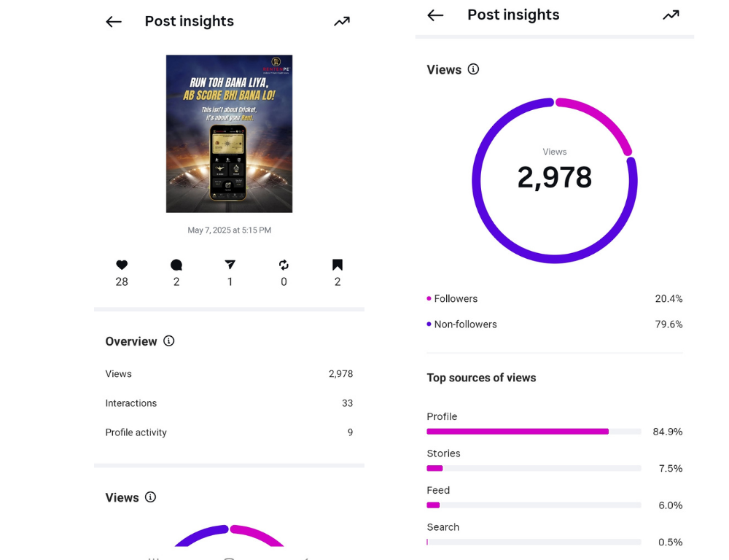729x560 pixels.
Task: Tap the bookmark saves icon
Action: point(338,265)
